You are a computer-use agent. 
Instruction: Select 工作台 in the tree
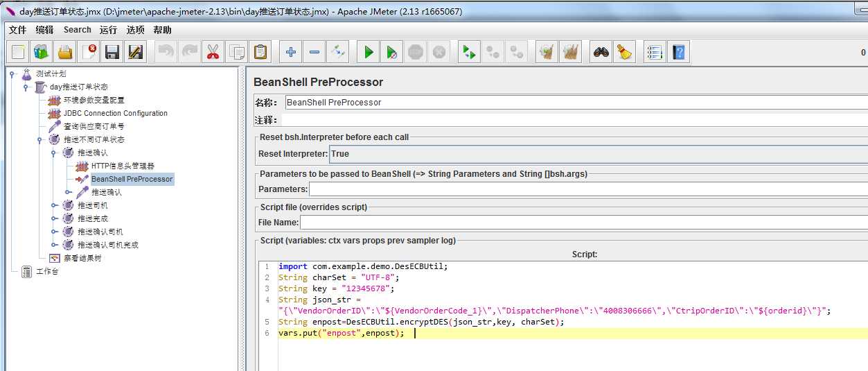click(47, 271)
